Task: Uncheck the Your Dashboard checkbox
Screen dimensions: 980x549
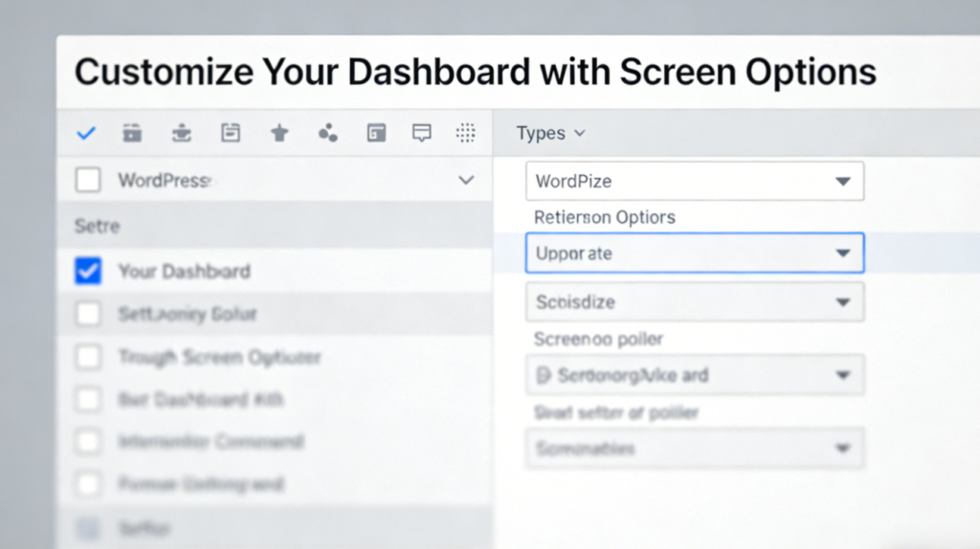Action: (88, 272)
